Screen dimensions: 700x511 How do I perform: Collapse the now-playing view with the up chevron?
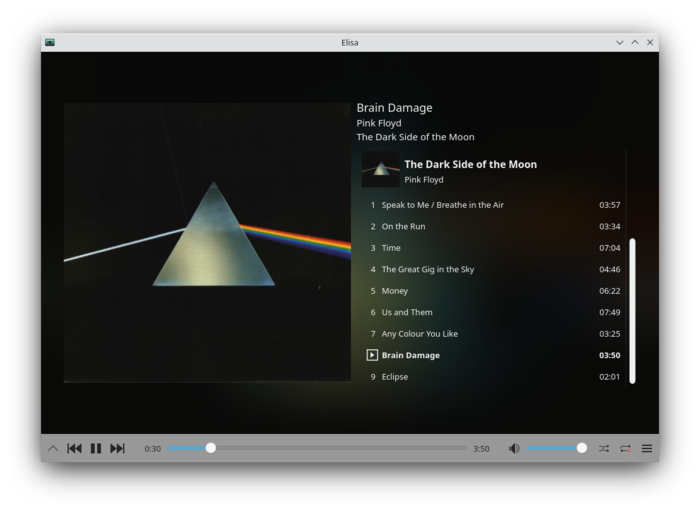pos(53,449)
